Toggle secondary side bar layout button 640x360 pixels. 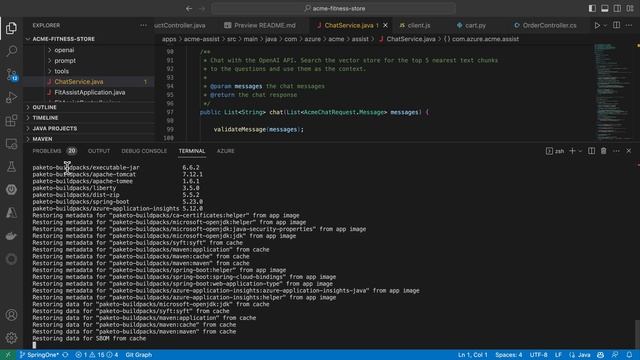pos(617,9)
